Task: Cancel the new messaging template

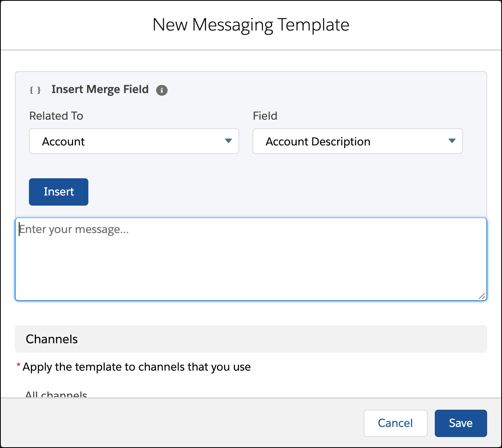Action: click(395, 423)
